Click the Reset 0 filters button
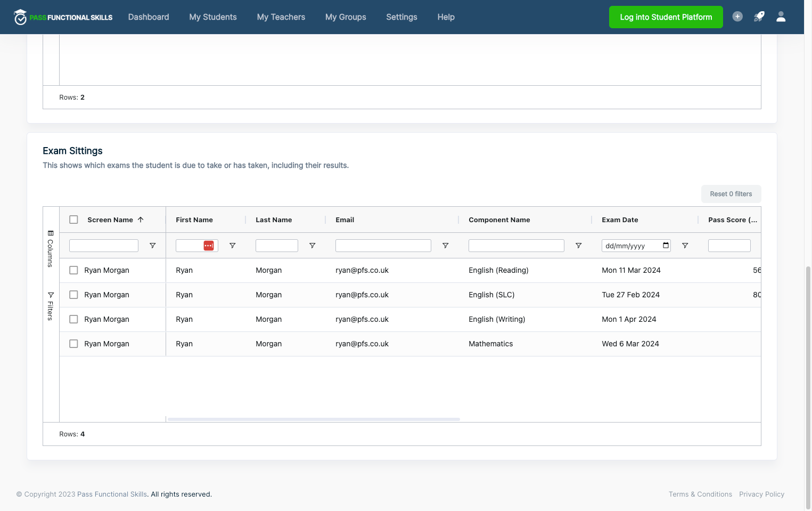The height and width of the screenshot is (511, 812). tap(731, 194)
